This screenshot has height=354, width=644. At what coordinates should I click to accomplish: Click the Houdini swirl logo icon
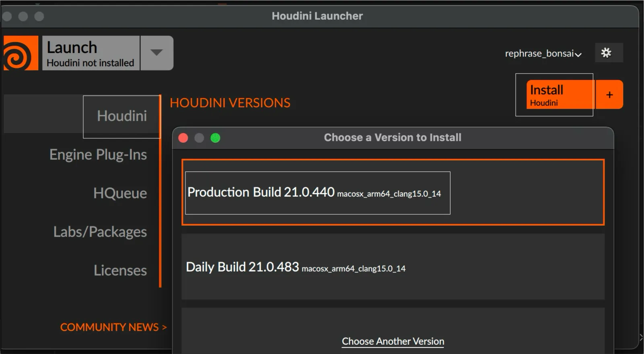point(20,52)
